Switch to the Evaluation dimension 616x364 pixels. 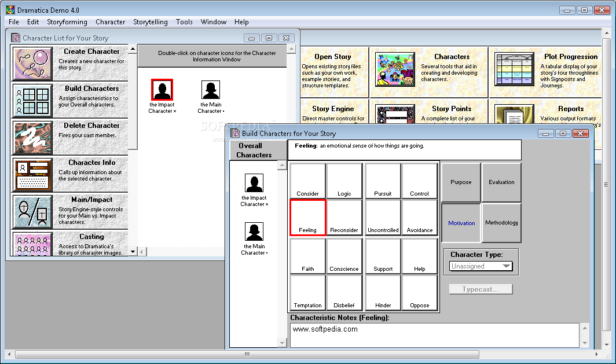pos(502,182)
